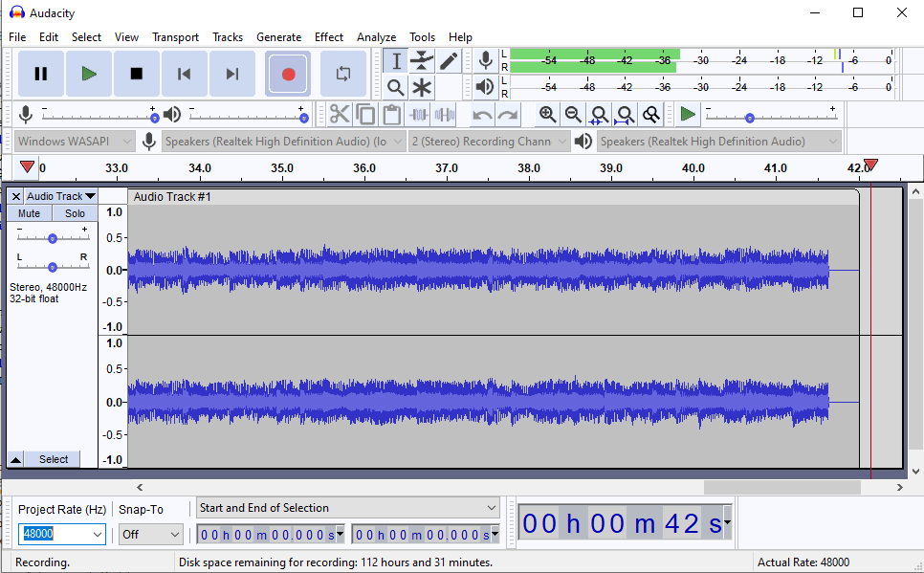This screenshot has width=924, height=573.
Task: Open audio position time format arrow
Action: pos(727,522)
